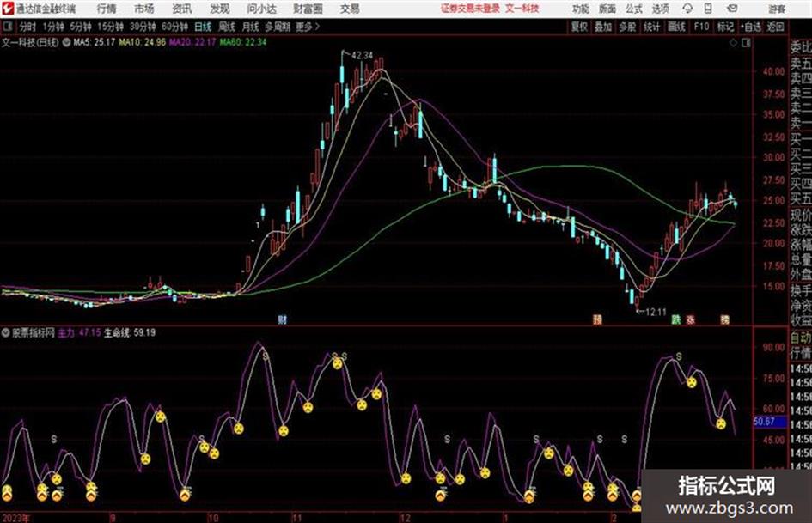The width and height of the screenshot is (812, 523).
Task: Click the 现价 label in right panel
Action: pos(801,215)
